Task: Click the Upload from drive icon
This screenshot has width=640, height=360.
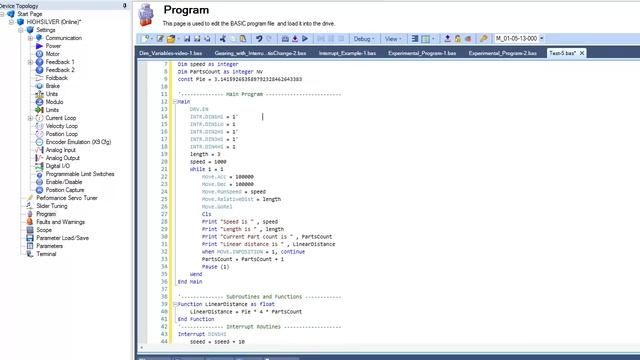Action: point(447,39)
